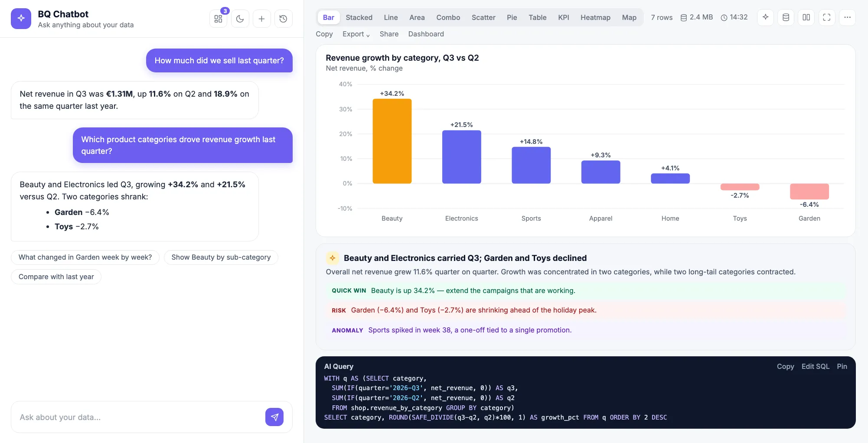This screenshot has width=868, height=443.
Task: Switch to Pie chart type
Action: point(512,17)
